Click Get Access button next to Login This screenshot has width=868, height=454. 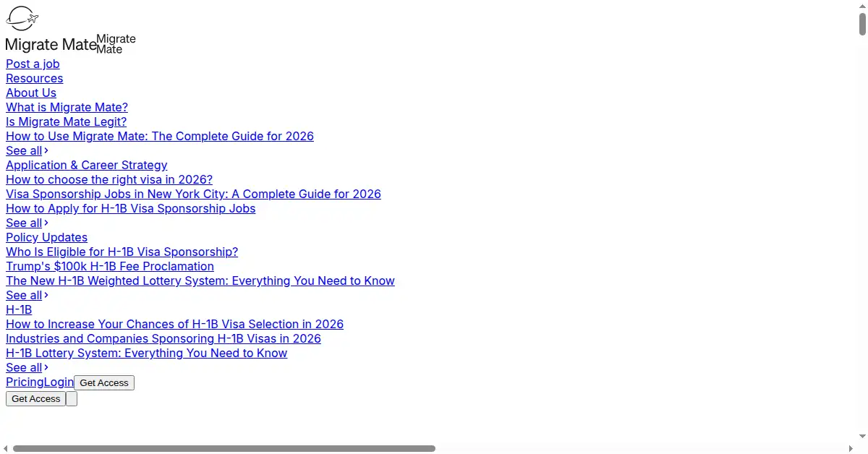(104, 382)
